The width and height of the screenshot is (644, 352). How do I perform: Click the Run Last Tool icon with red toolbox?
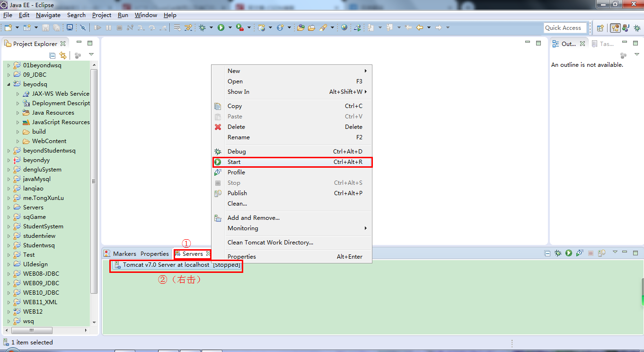click(240, 27)
